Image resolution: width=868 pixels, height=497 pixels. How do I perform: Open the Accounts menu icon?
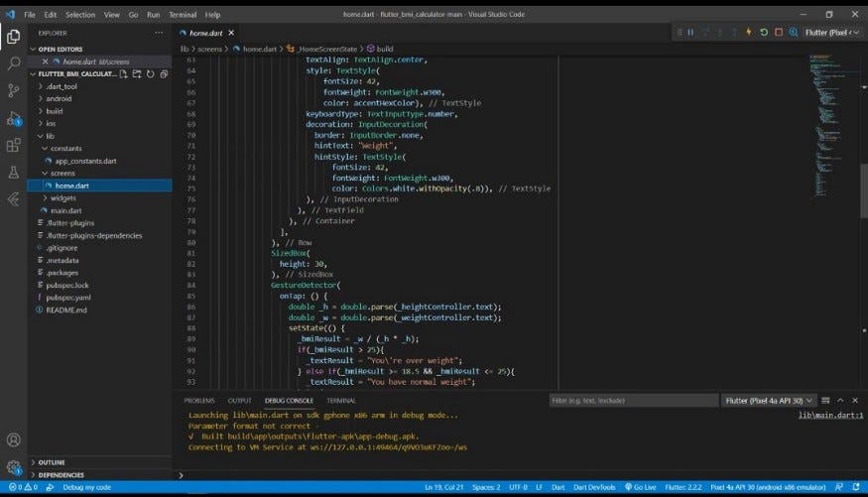click(13, 440)
